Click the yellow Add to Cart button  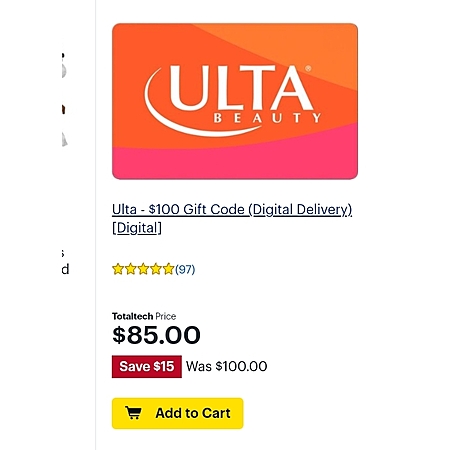point(178,413)
